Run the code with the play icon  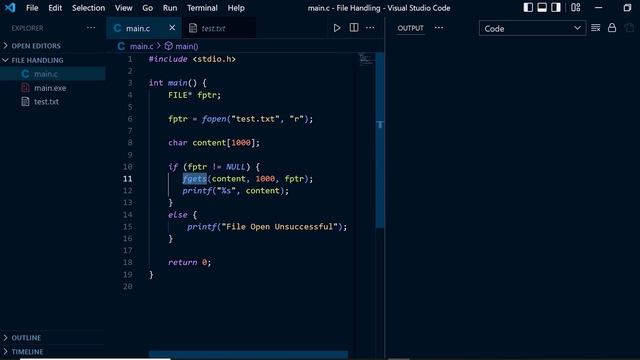pos(337,28)
